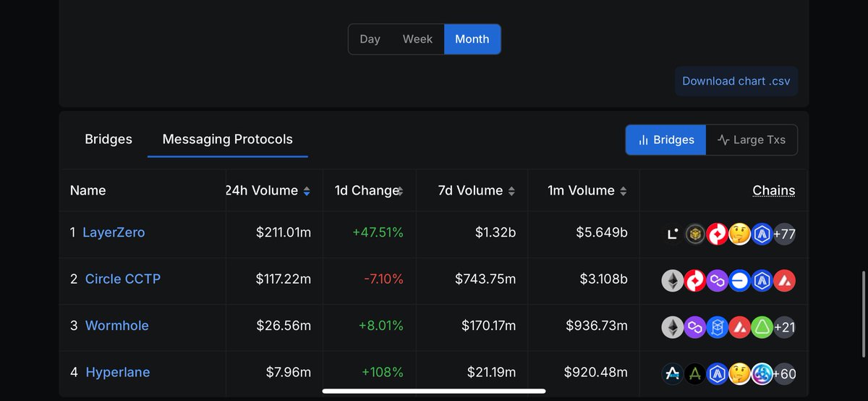Sort table by 24h Volume column
Viewport: 868px width, 401px height.
pos(307,191)
